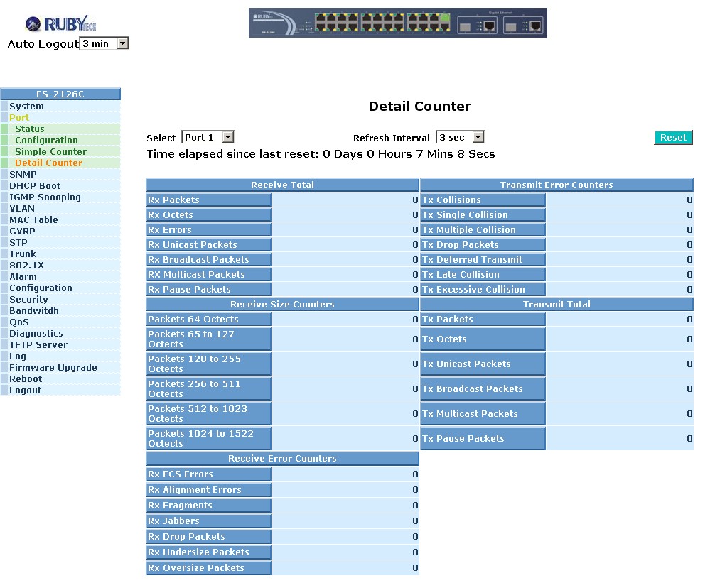Click the Rx Fragments label
Viewport: 715px width, 588px height.
tap(208, 506)
